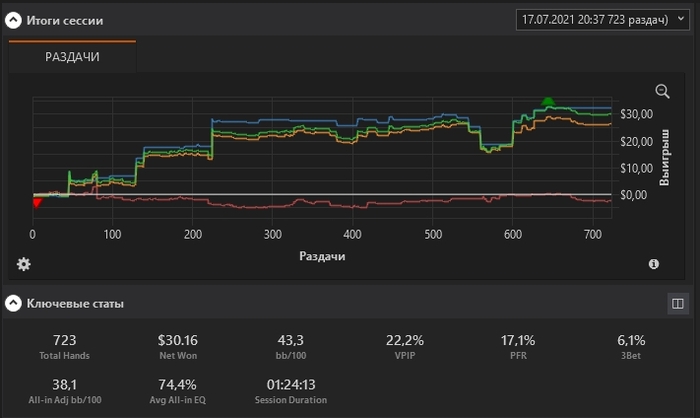Select the PFR 17,1% stat

coord(518,347)
